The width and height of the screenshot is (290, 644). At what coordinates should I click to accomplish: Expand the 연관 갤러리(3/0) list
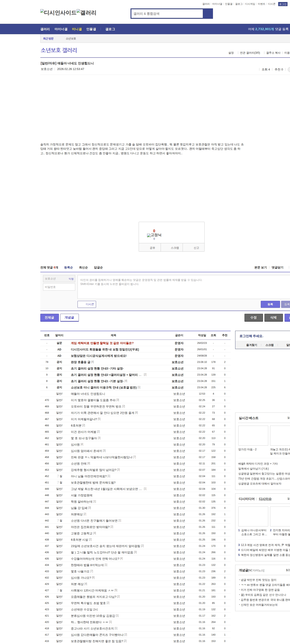coord(250,53)
